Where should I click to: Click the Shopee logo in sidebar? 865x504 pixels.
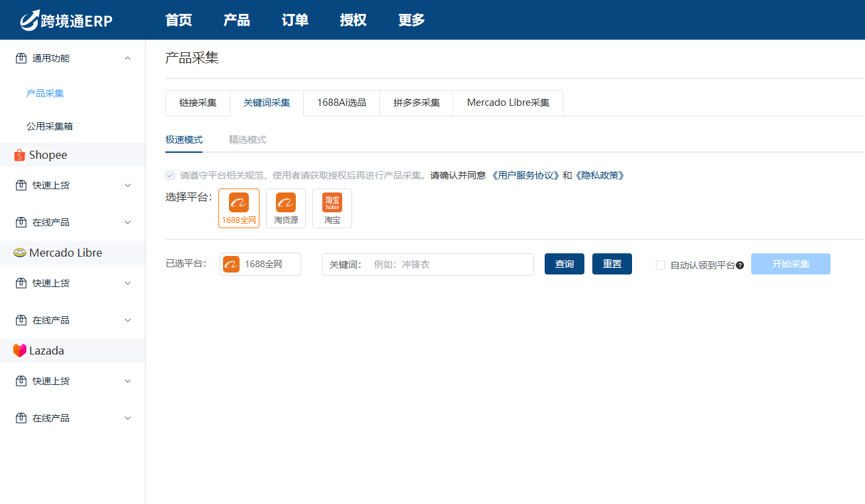(x=20, y=155)
